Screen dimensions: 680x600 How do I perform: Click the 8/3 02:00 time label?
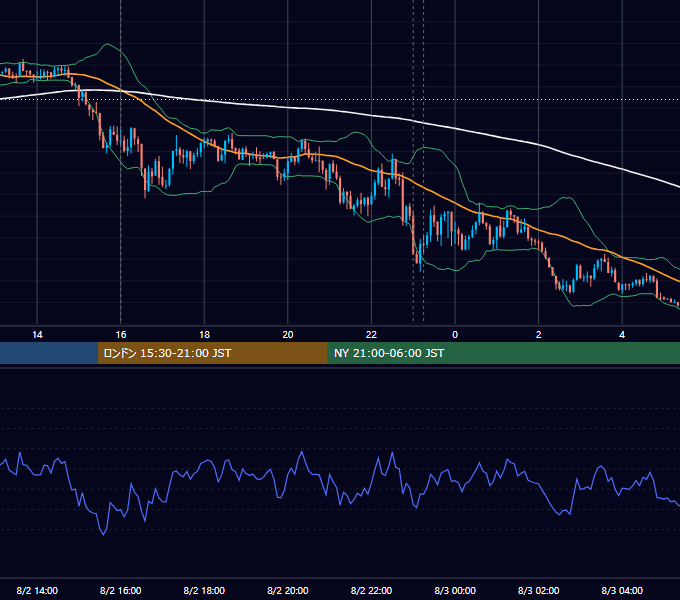click(x=538, y=590)
